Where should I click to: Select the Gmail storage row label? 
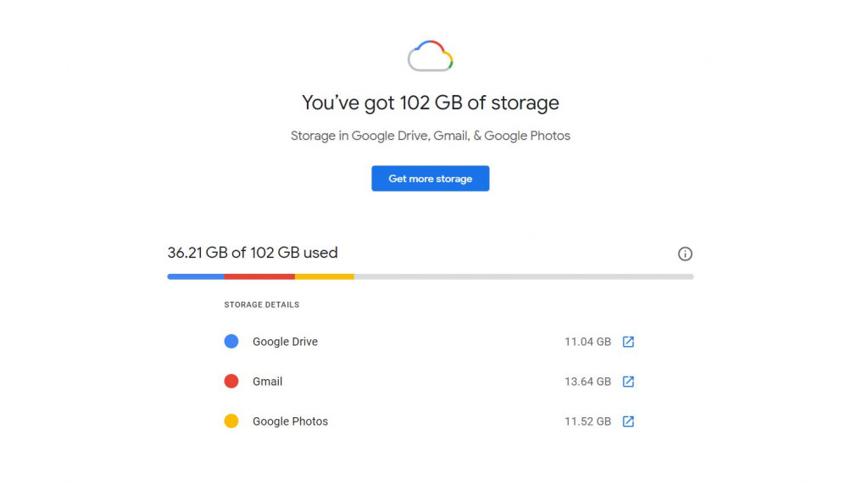coord(267,382)
